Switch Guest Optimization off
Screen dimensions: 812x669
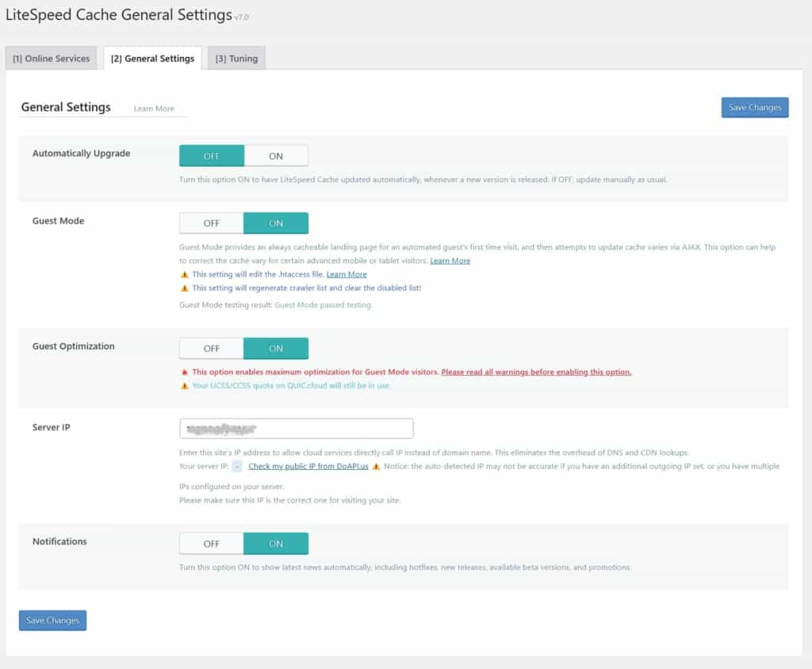click(x=211, y=348)
